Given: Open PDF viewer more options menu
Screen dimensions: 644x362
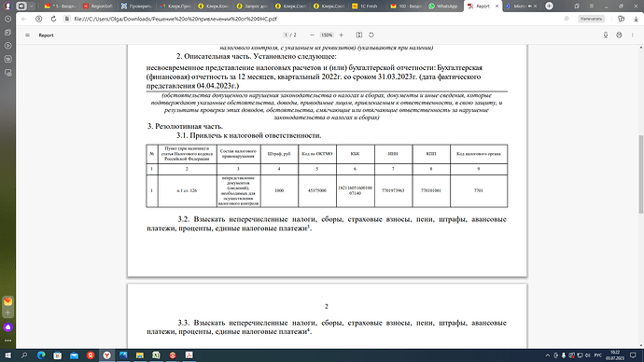Looking at the screenshot, I should pos(633,35).
